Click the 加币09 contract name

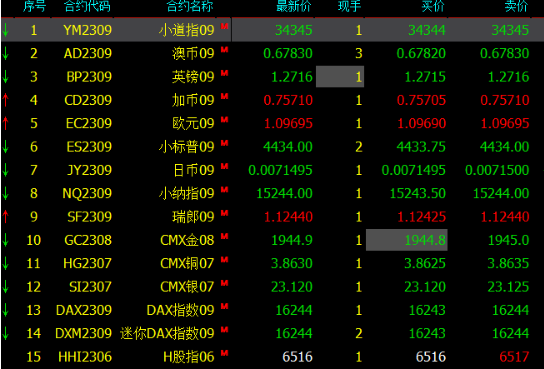pyautogui.click(x=193, y=100)
